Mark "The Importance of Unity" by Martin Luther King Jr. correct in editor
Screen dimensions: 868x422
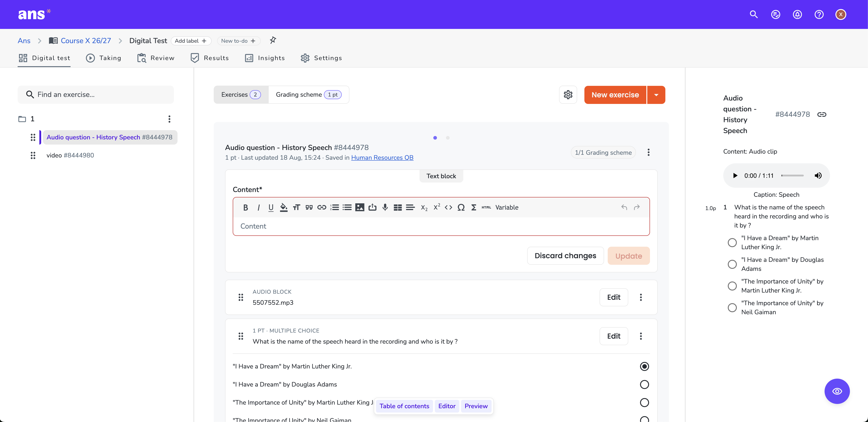click(644, 403)
